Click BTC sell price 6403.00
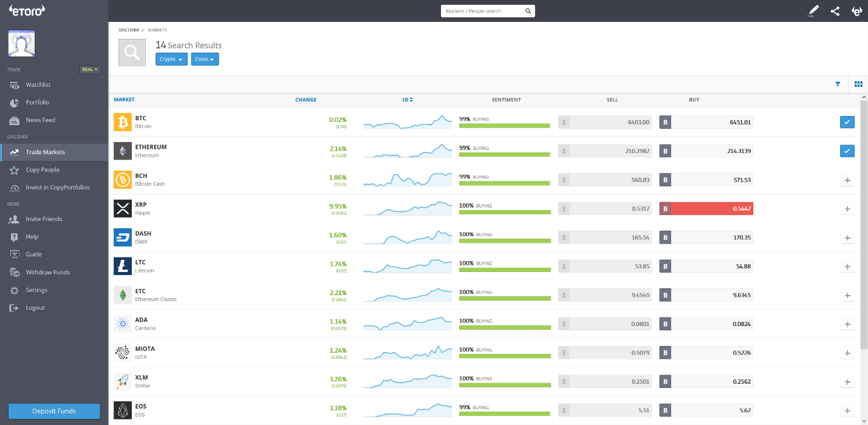The image size is (868, 425). 605,122
